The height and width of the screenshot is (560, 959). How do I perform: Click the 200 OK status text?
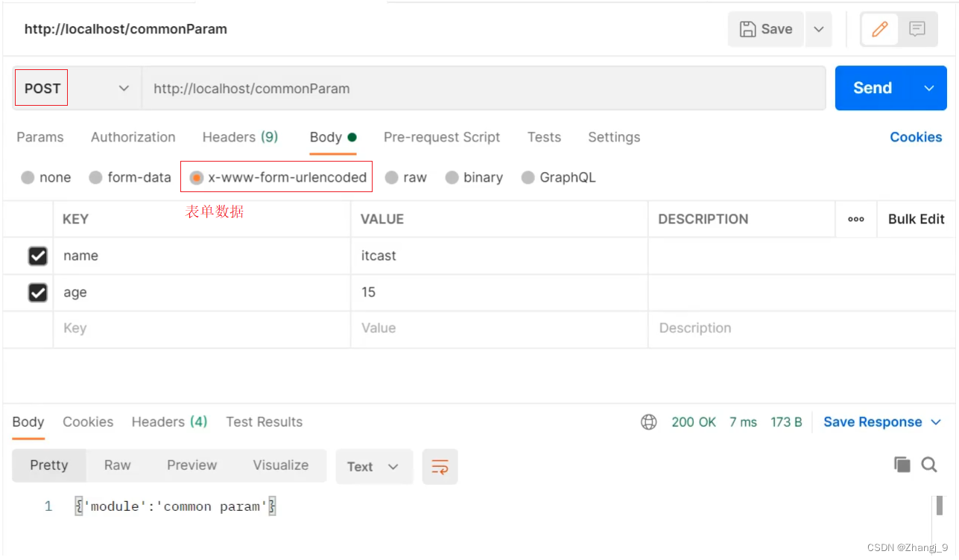coord(694,422)
